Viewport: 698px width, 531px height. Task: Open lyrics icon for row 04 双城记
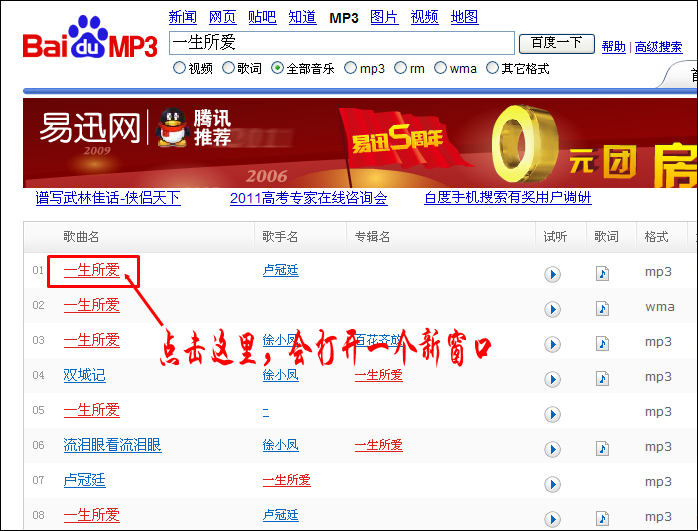[x=602, y=378]
